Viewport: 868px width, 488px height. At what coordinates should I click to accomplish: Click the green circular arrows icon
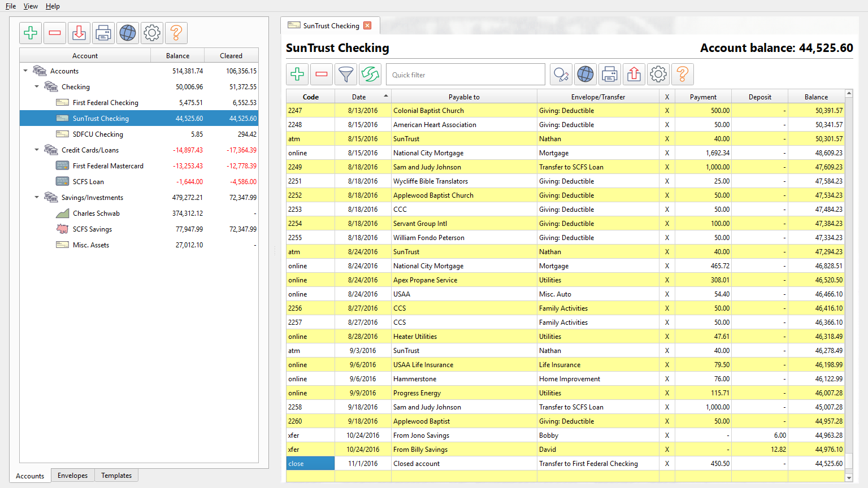coord(370,74)
